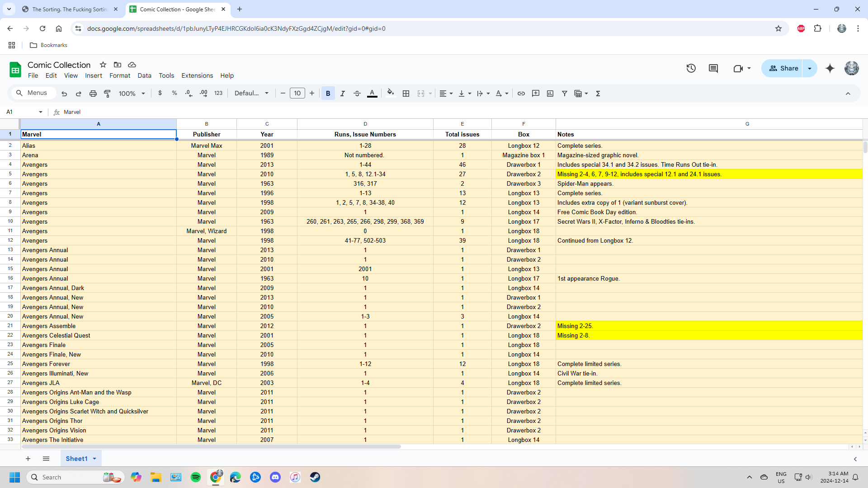This screenshot has height=488, width=868.
Task: Open Spotify from the taskbar
Action: [x=196, y=477]
